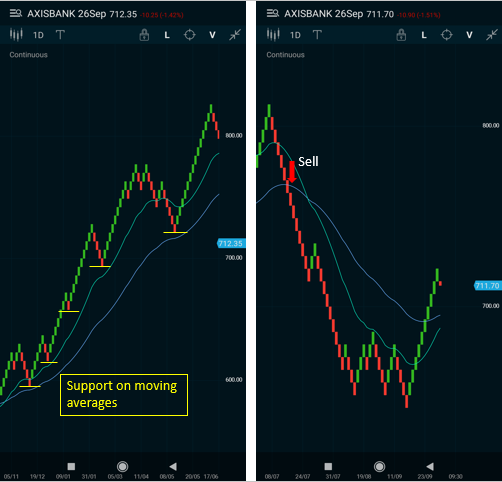Image resolution: width=502 pixels, height=482 pixels.
Task: Change chart type icon in left chart
Action: (16, 35)
